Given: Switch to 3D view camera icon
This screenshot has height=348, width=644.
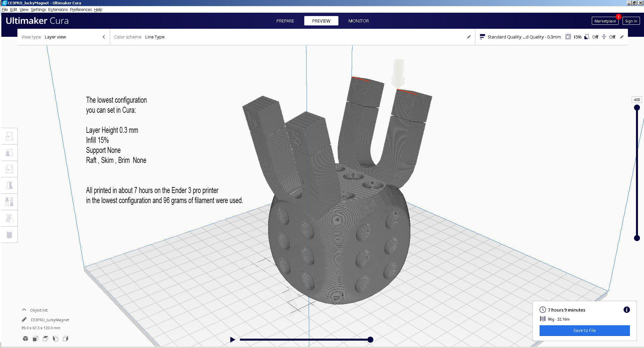Looking at the screenshot, I should [x=25, y=339].
